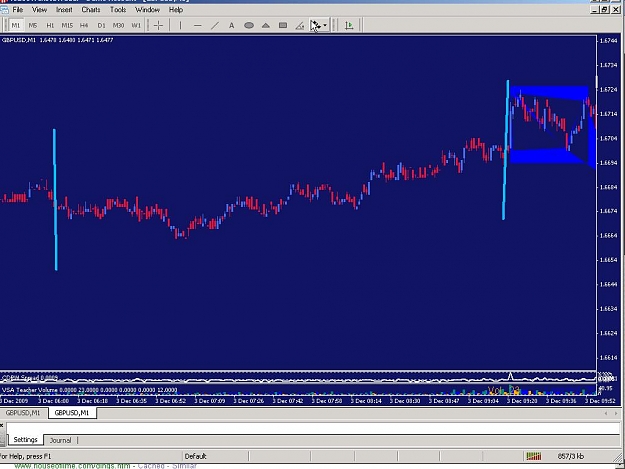The width and height of the screenshot is (625, 469).
Task: Click the 3 Dec 06:00 time label
Action: pyautogui.click(x=53, y=401)
